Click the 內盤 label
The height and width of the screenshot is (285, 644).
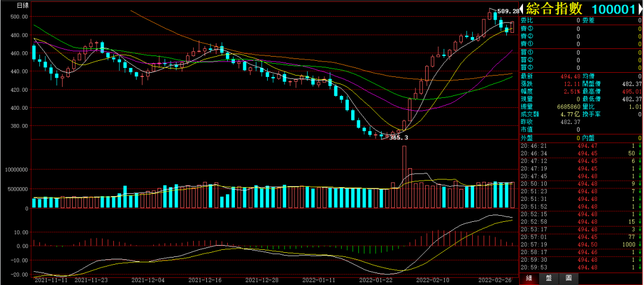(589, 138)
